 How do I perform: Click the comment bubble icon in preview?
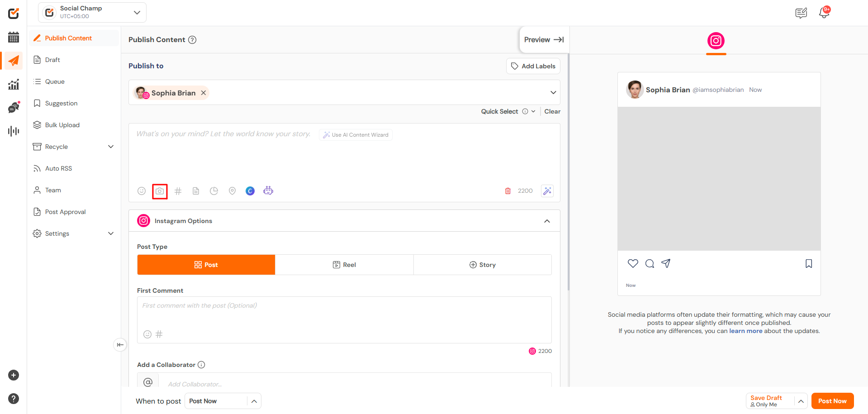point(650,263)
